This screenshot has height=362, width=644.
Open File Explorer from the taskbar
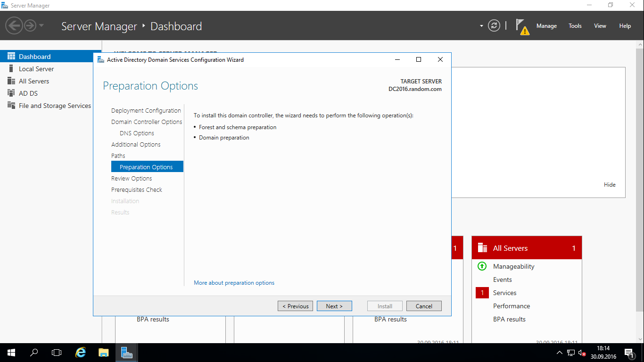click(x=104, y=353)
